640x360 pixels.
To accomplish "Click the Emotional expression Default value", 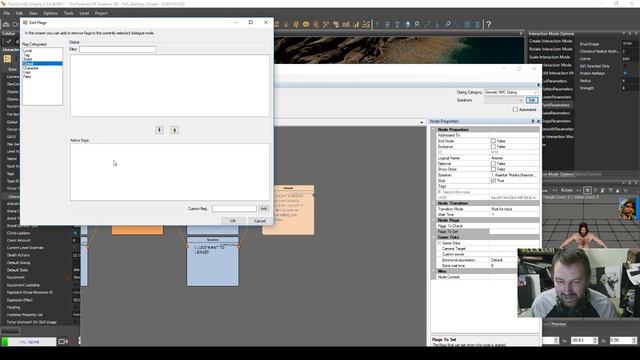I will (497, 260).
